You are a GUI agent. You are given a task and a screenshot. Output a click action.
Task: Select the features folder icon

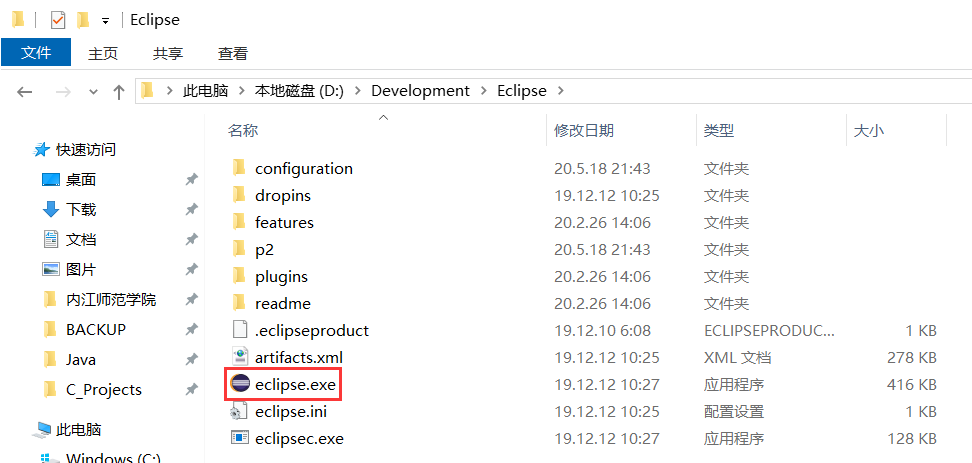(239, 222)
